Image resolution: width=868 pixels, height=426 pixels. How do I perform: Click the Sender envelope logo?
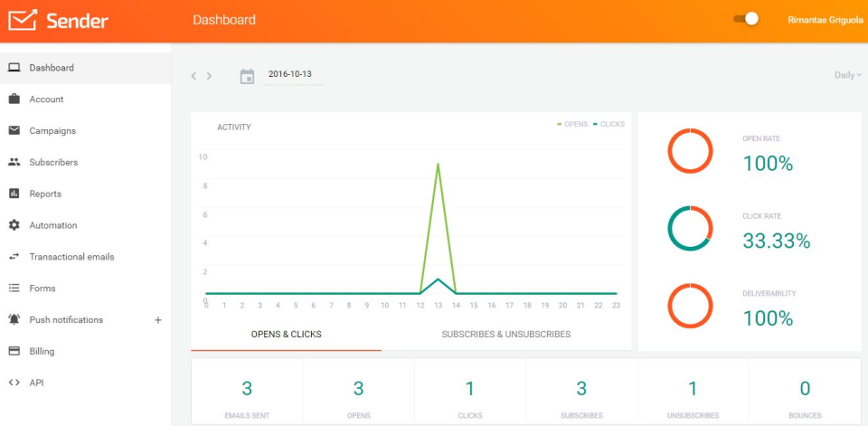point(23,20)
